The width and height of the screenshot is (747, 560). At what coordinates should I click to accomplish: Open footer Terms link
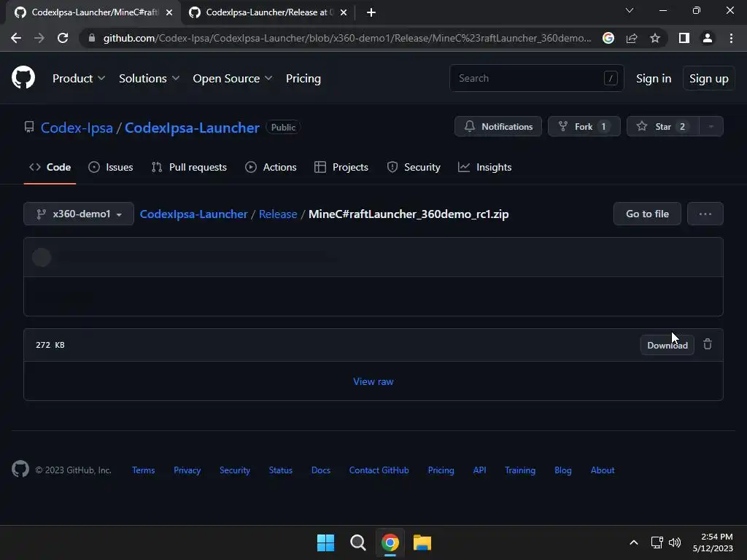(x=144, y=470)
